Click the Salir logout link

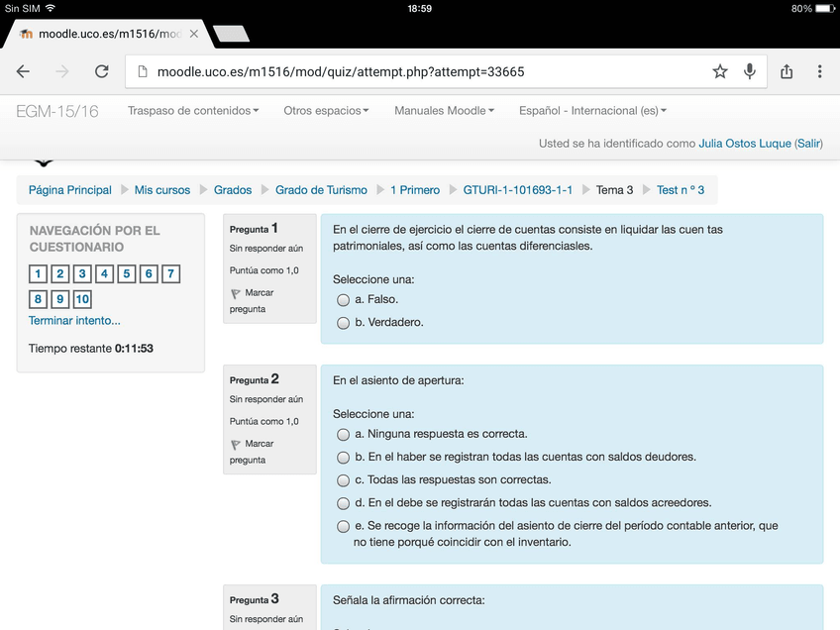(x=808, y=144)
